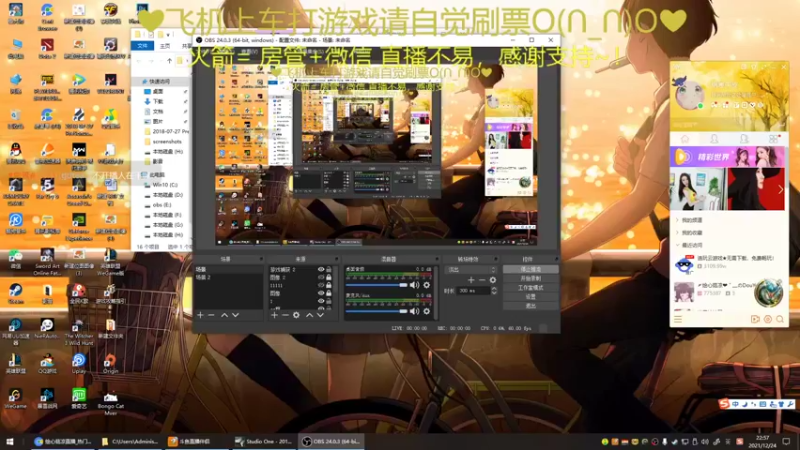Mute desktop audio speaker icon
This screenshot has height=450, width=800.
(414, 285)
